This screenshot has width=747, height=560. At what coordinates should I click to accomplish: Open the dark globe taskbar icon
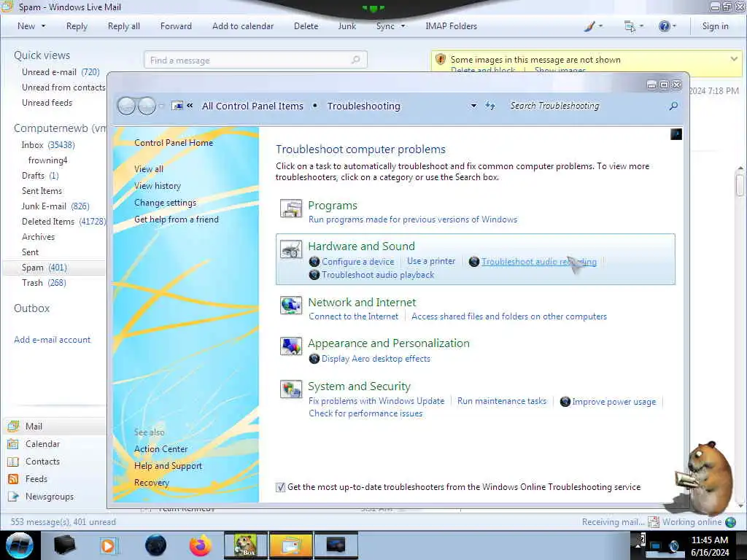point(155,545)
